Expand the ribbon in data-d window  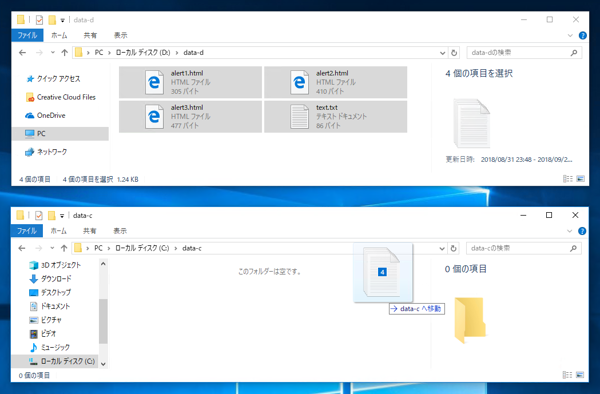pyautogui.click(x=570, y=36)
